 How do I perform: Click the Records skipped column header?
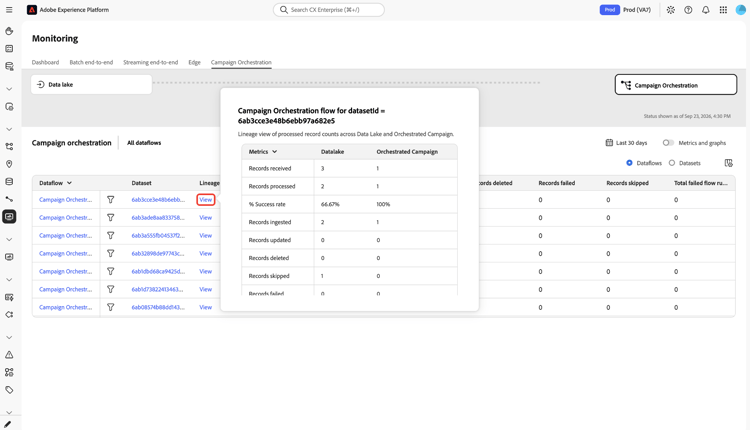tap(628, 183)
